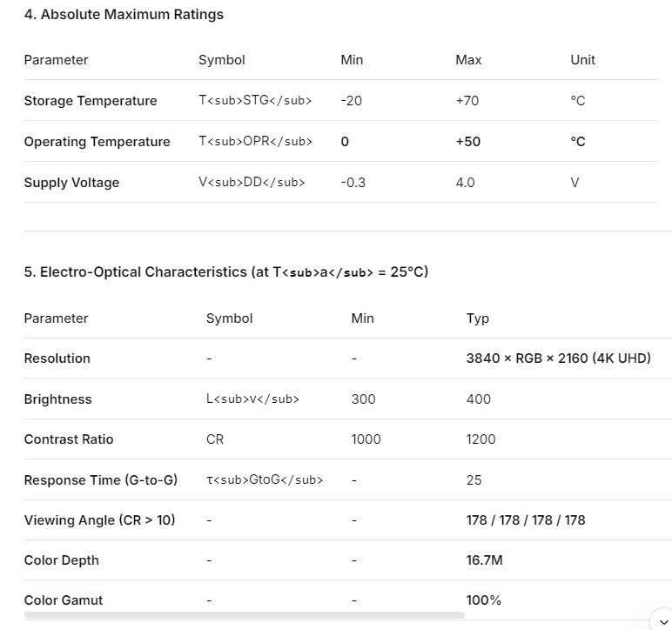
Task: Click the Operating Temperature row label
Action: [x=97, y=142]
